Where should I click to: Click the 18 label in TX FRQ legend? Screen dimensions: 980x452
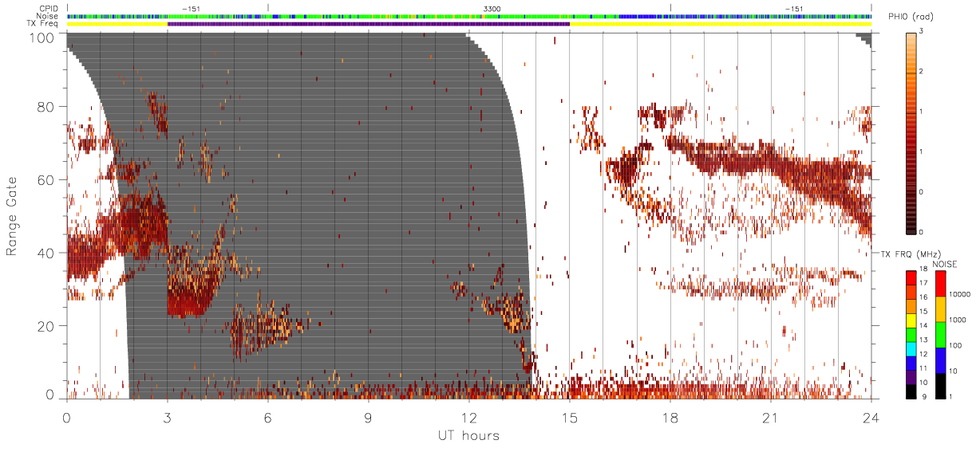[924, 270]
